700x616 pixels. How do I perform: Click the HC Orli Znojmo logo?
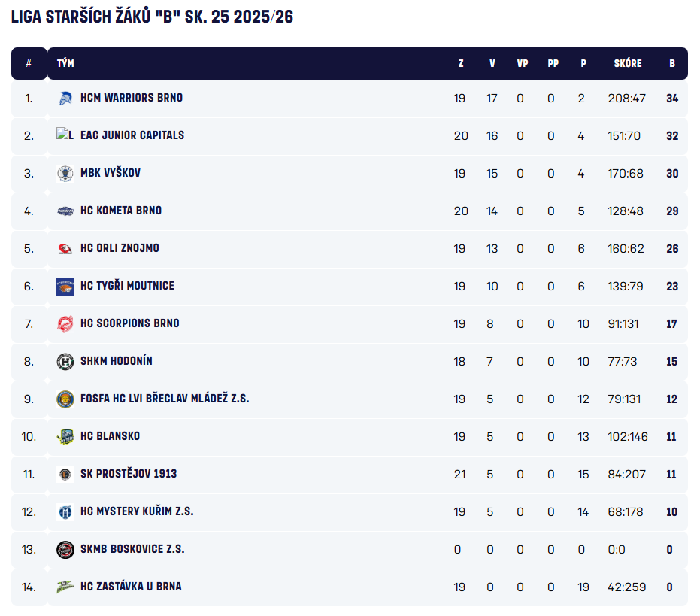click(x=65, y=248)
